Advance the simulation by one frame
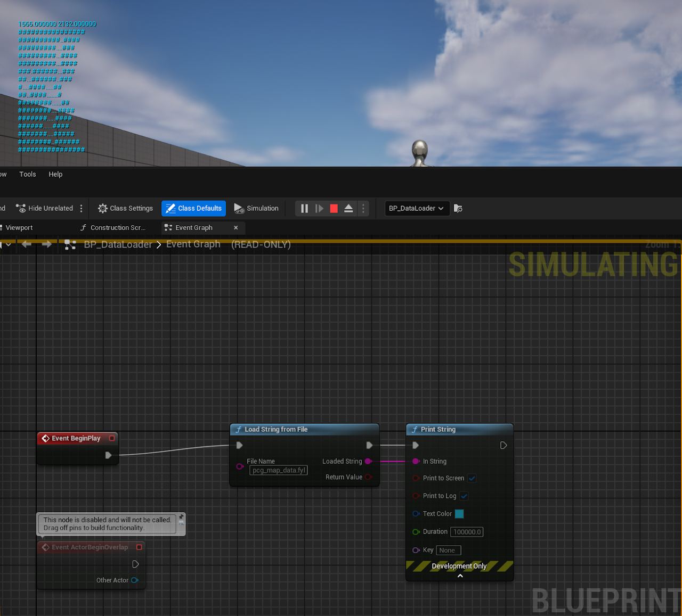 [319, 209]
